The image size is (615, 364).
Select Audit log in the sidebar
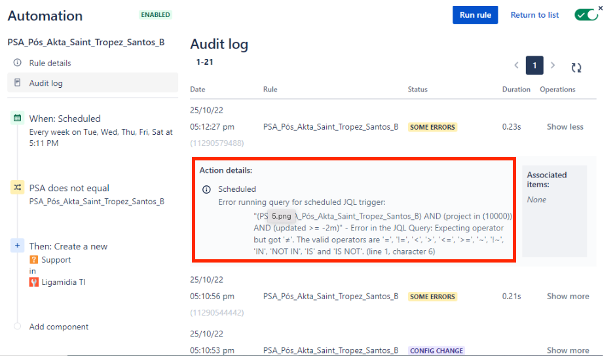pos(46,83)
